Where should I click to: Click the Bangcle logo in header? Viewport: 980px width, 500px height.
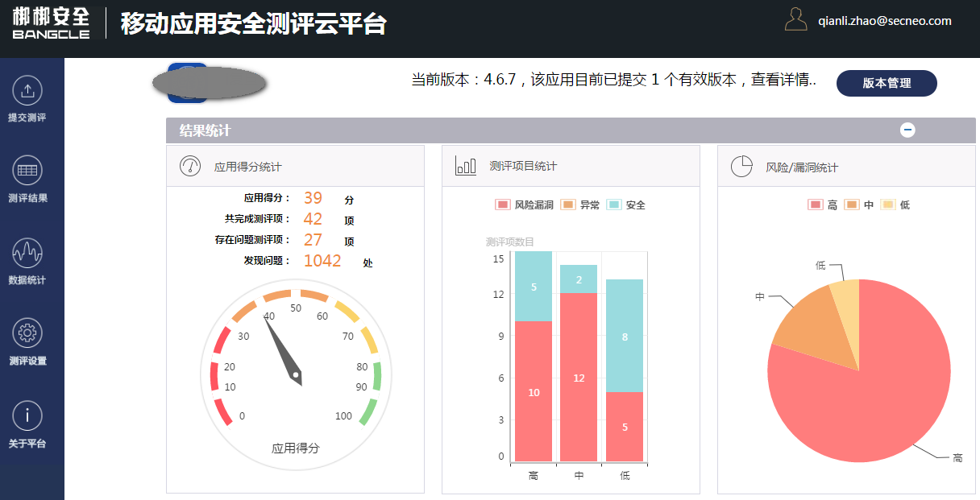[x=50, y=23]
